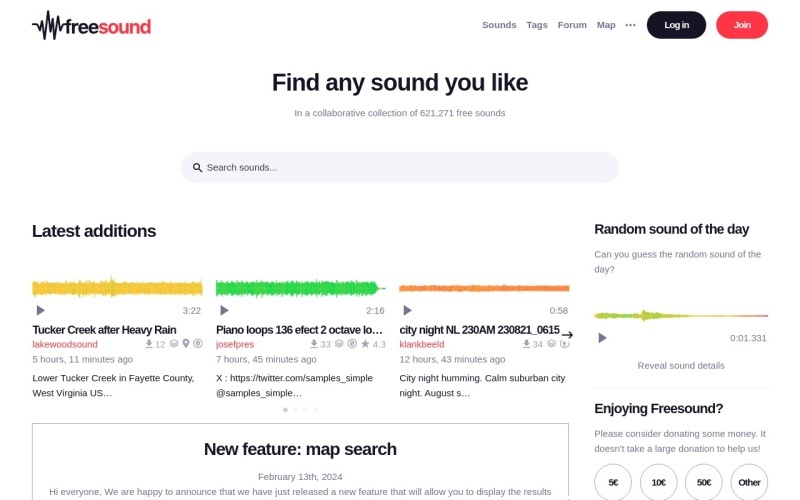800x500 pixels.
Task: Seek in orange city night waveform
Action: click(x=484, y=288)
